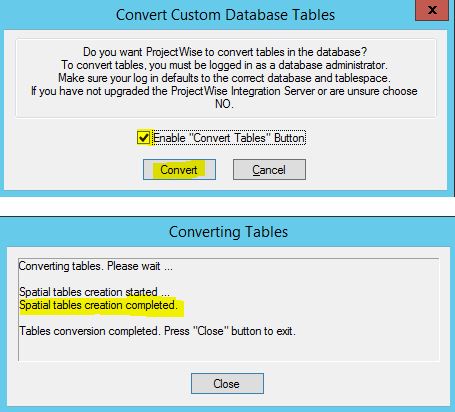Start conversion with the Convert button

click(x=179, y=170)
